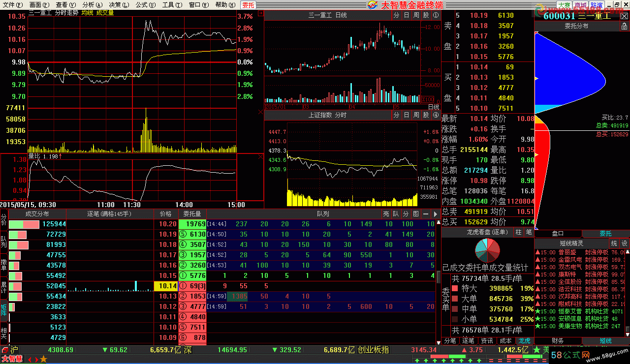The width and height of the screenshot is (630, 364).
Task: Click the 笔 button in 龙虎看盘 header
Action: [x=529, y=232]
